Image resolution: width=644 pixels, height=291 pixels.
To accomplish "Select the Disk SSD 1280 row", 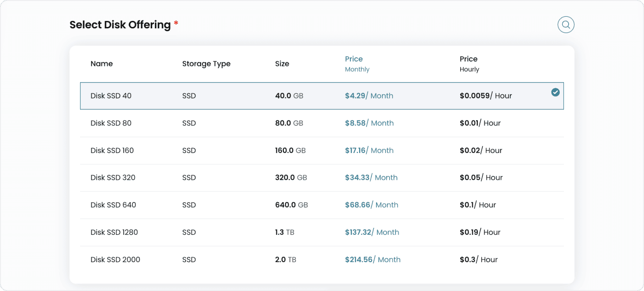I will (x=114, y=232).
